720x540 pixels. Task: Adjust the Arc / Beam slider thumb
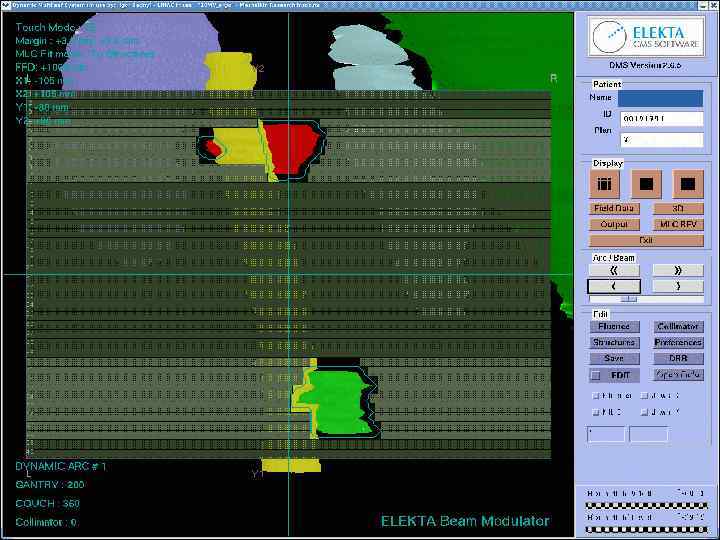click(x=629, y=299)
